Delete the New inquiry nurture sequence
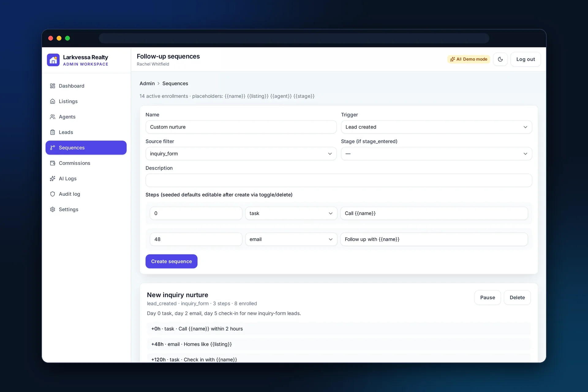The width and height of the screenshot is (588, 392). [x=517, y=298]
